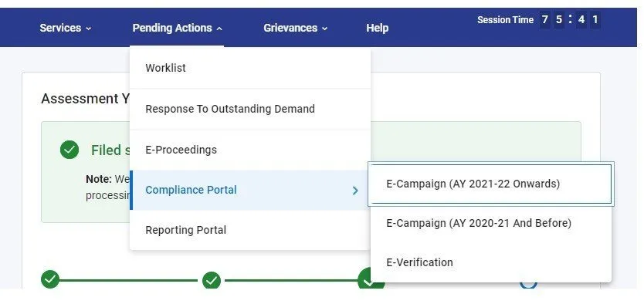Open the Grievances dropdown menu
Screen dimensions: 644x304
point(295,28)
